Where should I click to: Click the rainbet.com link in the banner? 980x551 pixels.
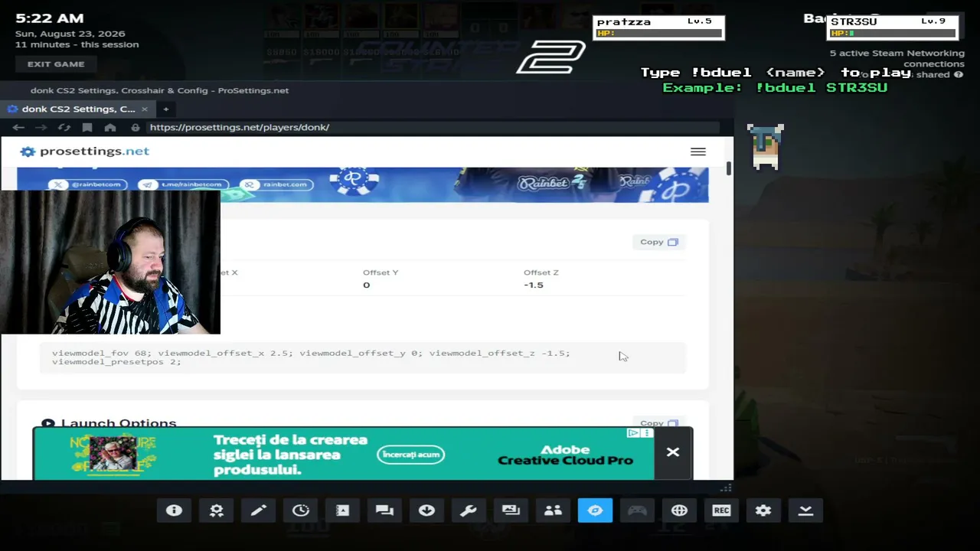(276, 184)
